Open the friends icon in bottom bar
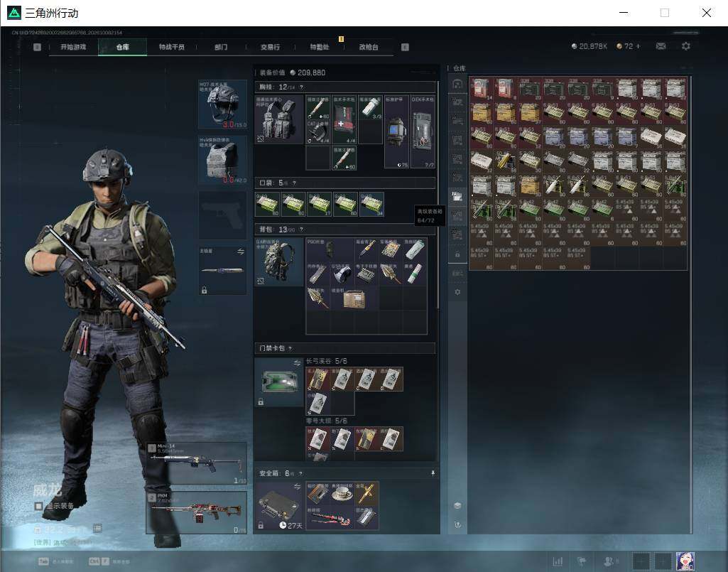This screenshot has width=728, height=572. pyautogui.click(x=609, y=561)
